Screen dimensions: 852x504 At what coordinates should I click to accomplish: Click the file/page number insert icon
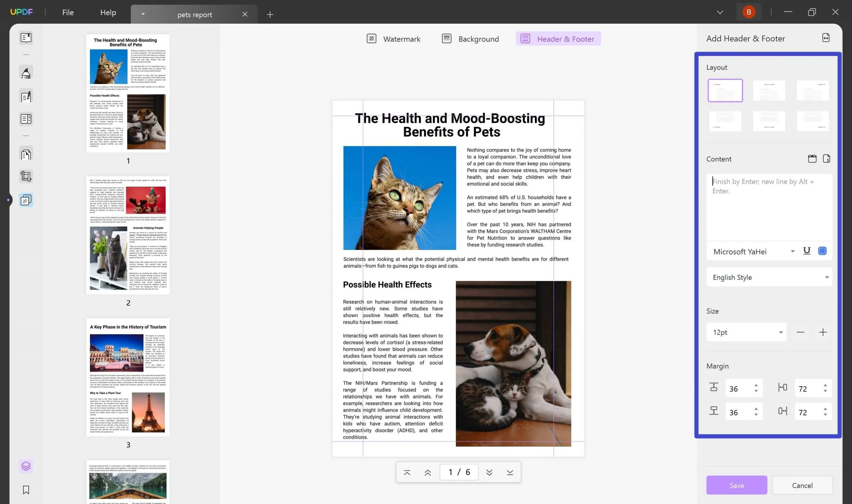tap(827, 158)
